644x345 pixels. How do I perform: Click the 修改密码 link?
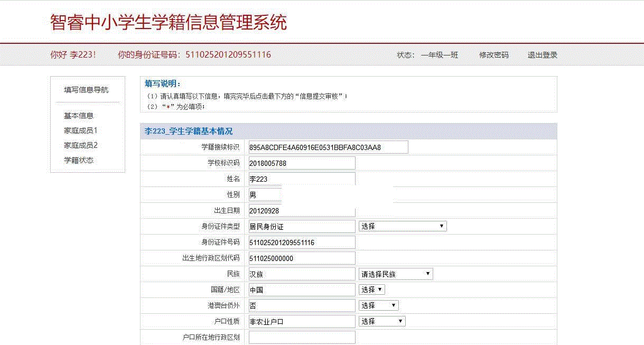493,55
